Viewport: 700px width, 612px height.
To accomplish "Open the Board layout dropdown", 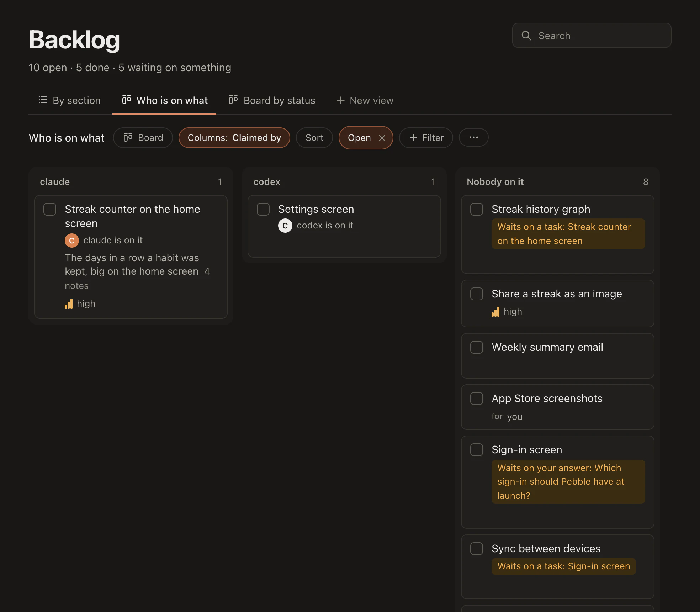I will pos(143,138).
